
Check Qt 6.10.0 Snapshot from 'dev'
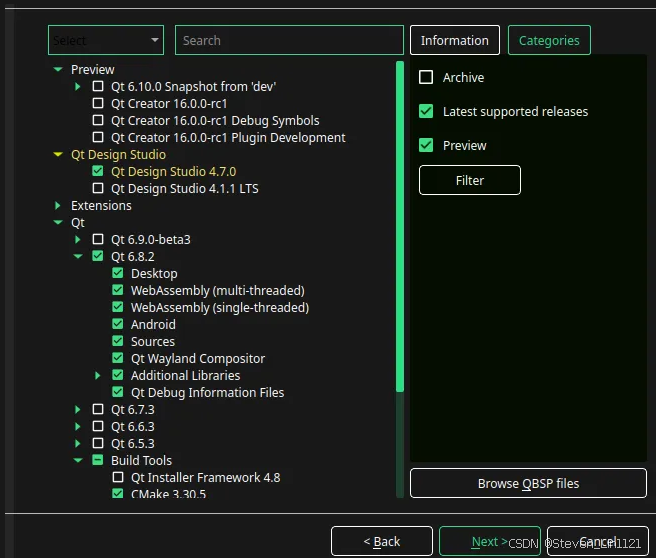coord(98,86)
